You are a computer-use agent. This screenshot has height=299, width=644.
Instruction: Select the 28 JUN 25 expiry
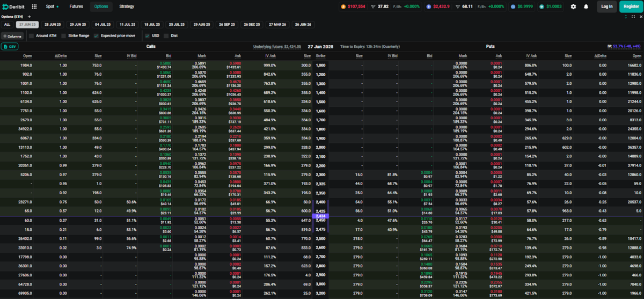(x=53, y=25)
